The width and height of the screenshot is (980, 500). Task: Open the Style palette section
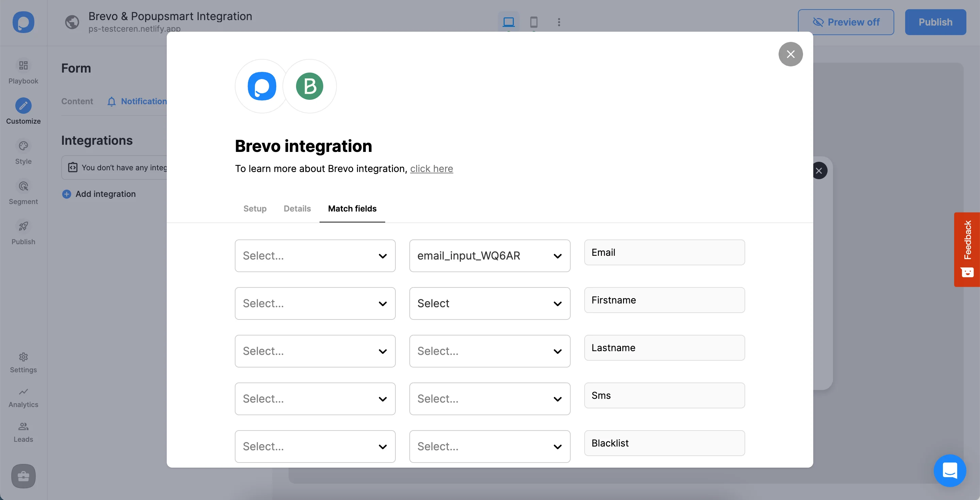pos(23,153)
